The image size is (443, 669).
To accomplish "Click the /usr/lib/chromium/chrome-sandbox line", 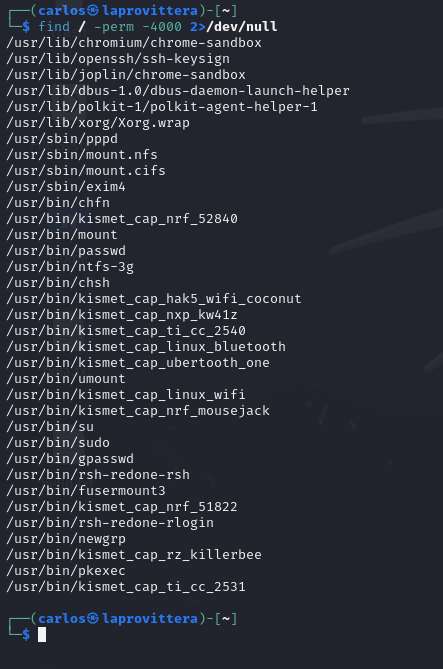I will click(134, 43).
